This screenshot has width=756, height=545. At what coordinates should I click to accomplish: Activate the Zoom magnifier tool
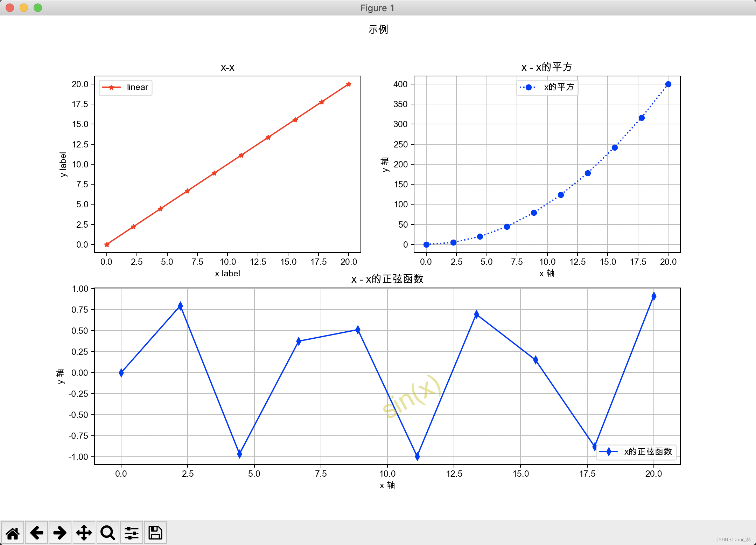(x=107, y=533)
